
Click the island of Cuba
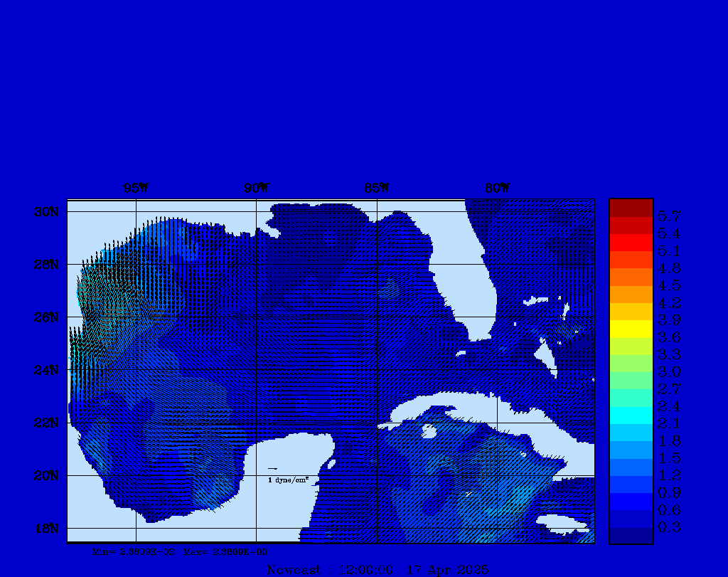(469, 409)
